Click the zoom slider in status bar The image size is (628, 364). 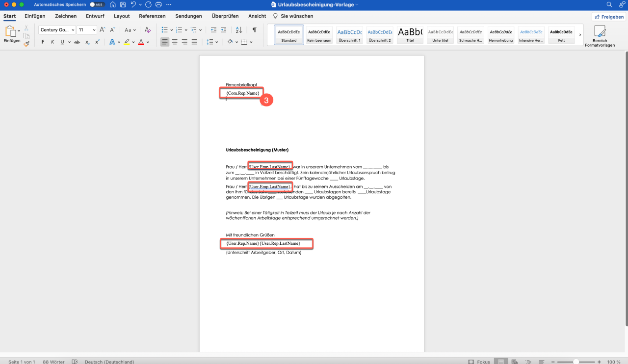point(576,362)
